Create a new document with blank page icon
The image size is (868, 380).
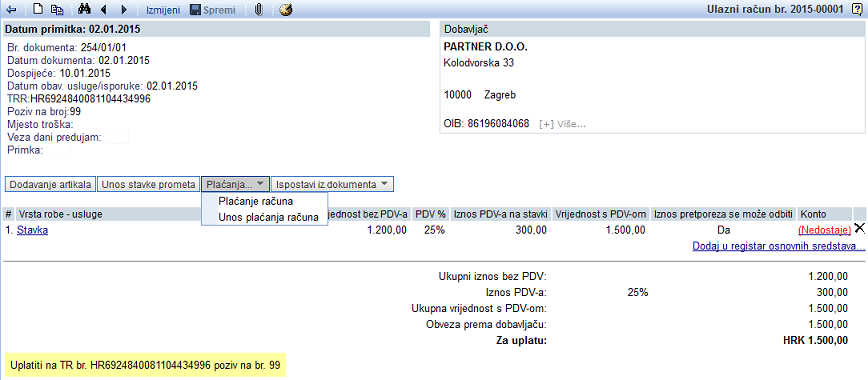click(37, 9)
